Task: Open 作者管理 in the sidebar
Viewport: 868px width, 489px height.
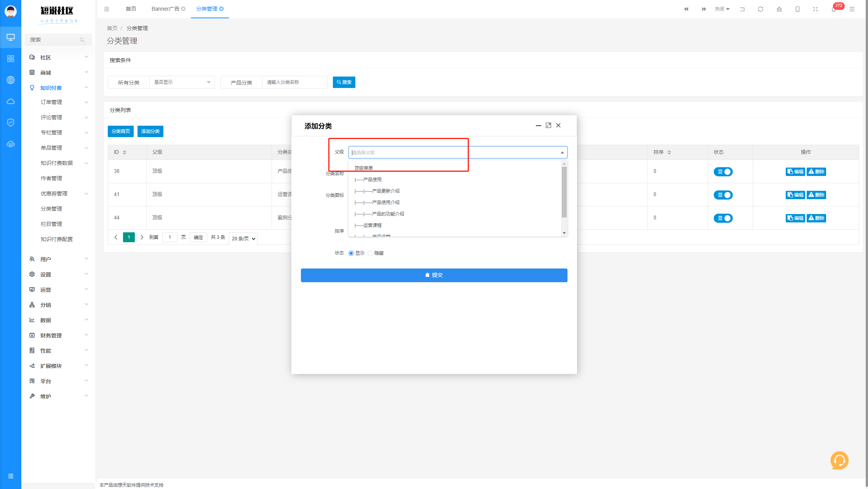Action: click(x=51, y=178)
